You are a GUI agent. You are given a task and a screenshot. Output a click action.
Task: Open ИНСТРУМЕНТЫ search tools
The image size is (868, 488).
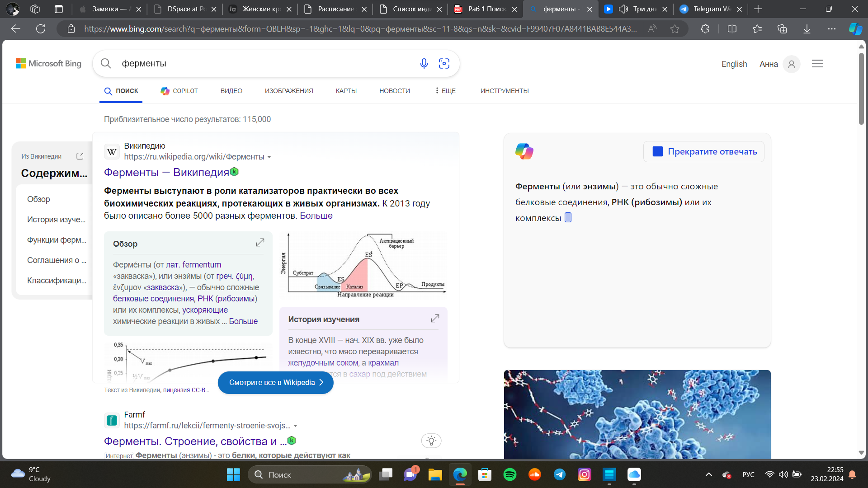coord(505,91)
